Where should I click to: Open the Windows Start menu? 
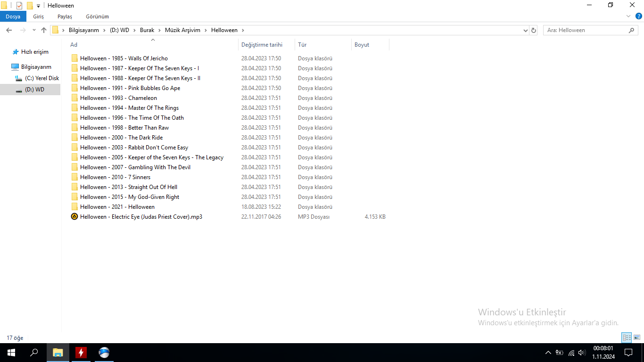click(x=11, y=353)
